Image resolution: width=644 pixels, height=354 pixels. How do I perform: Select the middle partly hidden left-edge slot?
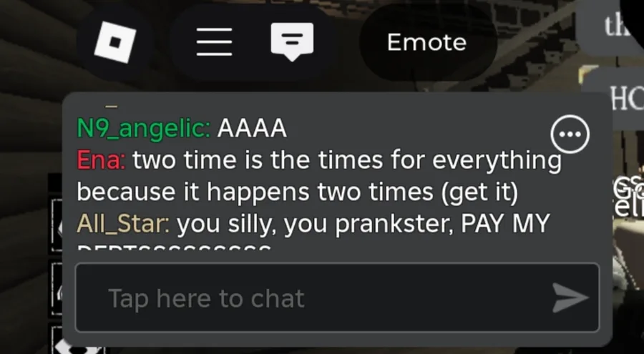57,289
